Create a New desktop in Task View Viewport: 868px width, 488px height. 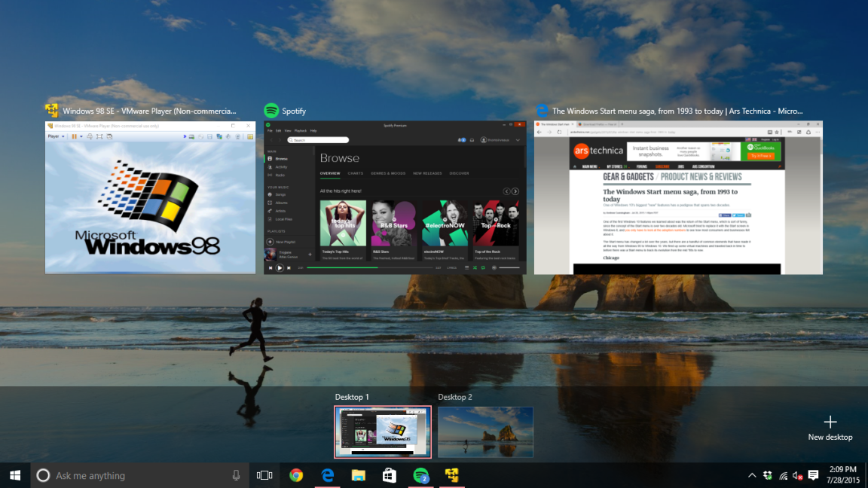[x=830, y=422]
